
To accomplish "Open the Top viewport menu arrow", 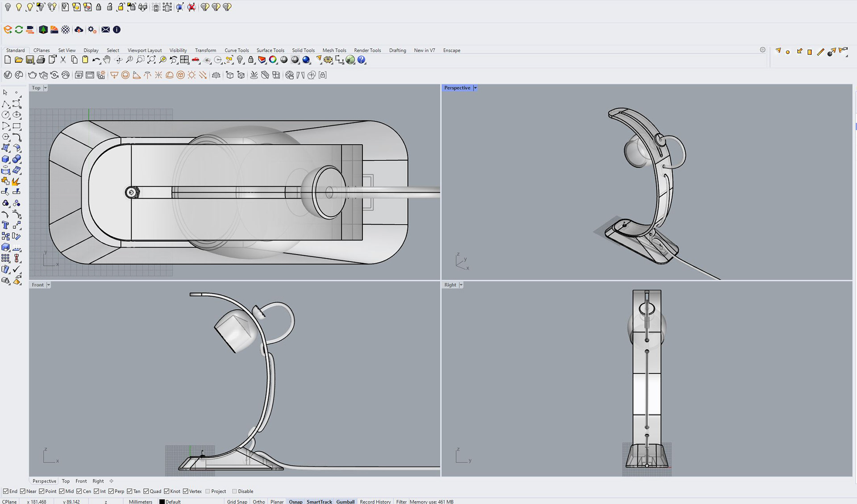I will [45, 88].
